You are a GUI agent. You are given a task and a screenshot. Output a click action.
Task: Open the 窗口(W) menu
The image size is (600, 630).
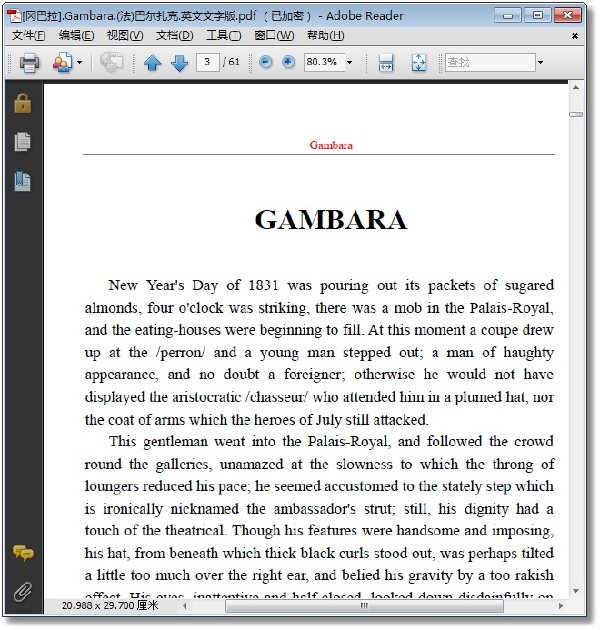pyautogui.click(x=274, y=36)
